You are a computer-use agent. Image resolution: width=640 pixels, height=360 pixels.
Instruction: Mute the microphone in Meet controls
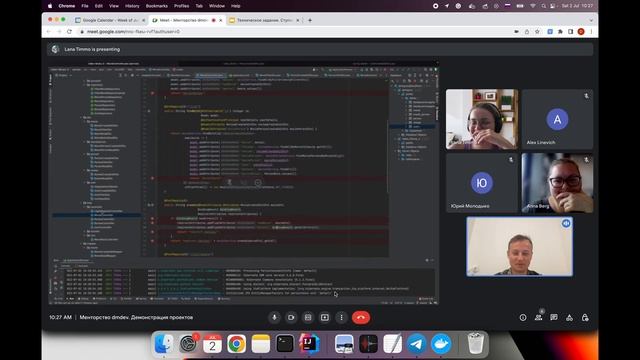click(x=274, y=318)
